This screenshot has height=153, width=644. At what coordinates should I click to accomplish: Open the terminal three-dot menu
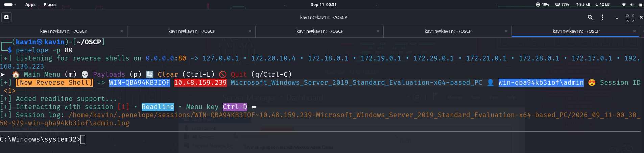coord(602,17)
